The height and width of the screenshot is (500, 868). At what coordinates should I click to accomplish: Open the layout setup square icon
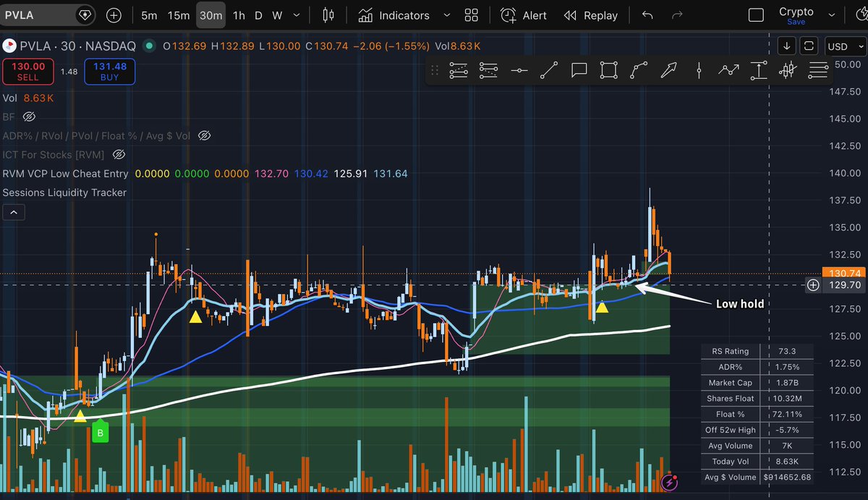tap(756, 15)
